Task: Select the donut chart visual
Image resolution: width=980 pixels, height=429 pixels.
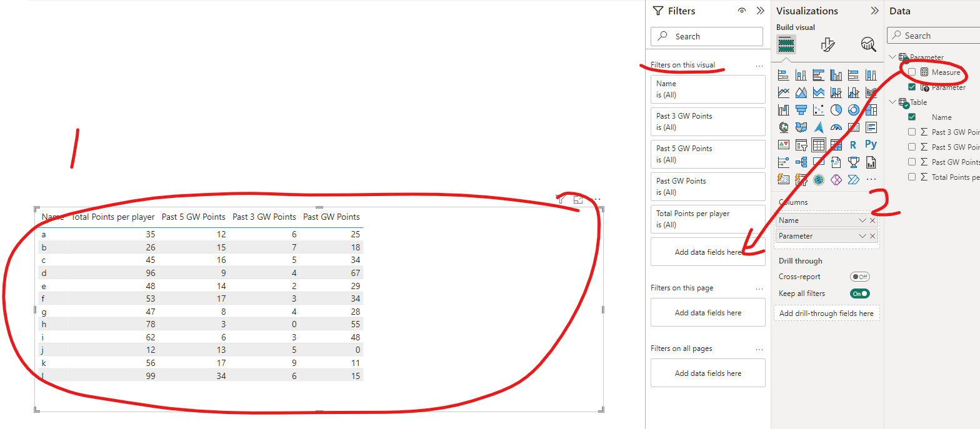Action: click(853, 110)
